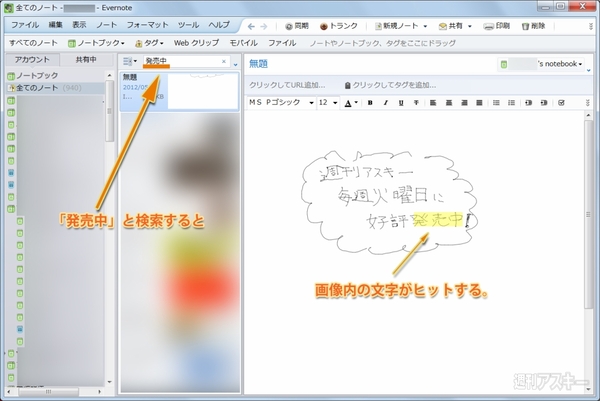Decrease indent of text

(544, 103)
